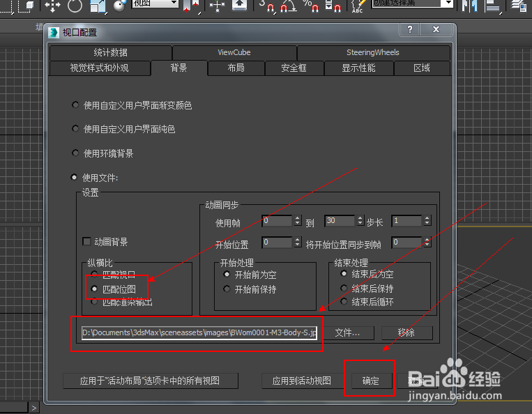The width and height of the screenshot is (532, 414).
Task: Activate the Select and Move tool
Action: pos(52,6)
